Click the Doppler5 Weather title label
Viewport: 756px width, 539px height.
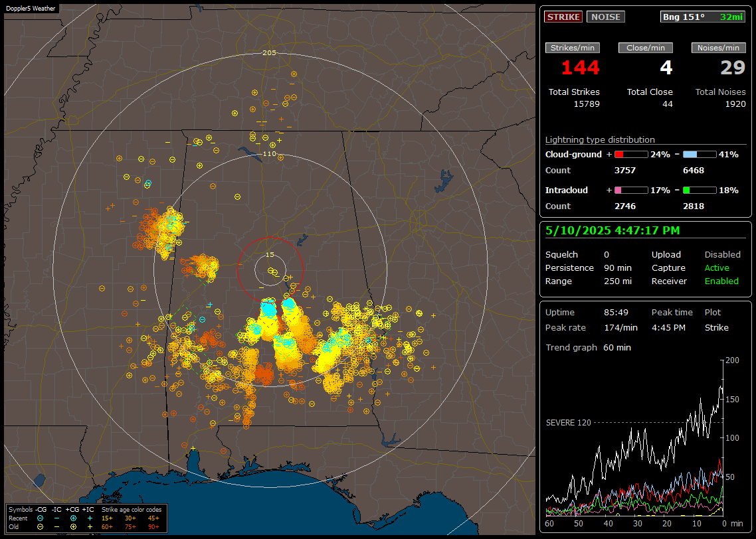(31, 8)
